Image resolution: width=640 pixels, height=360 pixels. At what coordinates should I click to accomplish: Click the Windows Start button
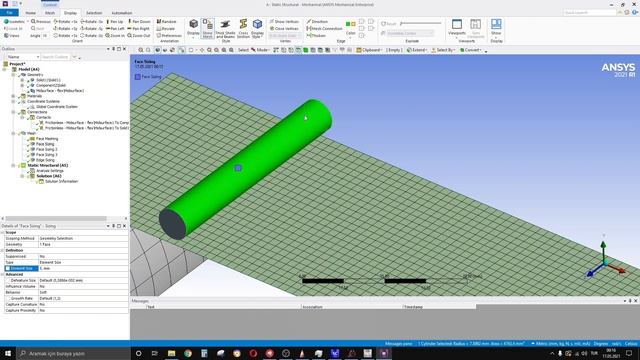[8, 353]
